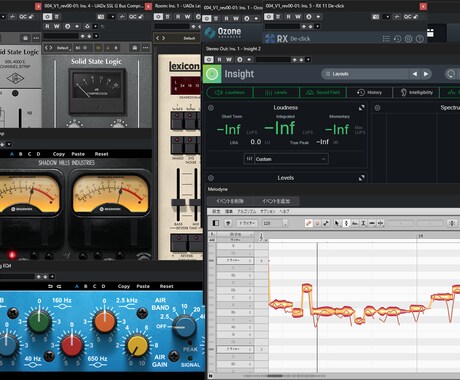Screen dimensions: 460x380
Task: Switch to Insight History tab
Action: click(x=370, y=92)
